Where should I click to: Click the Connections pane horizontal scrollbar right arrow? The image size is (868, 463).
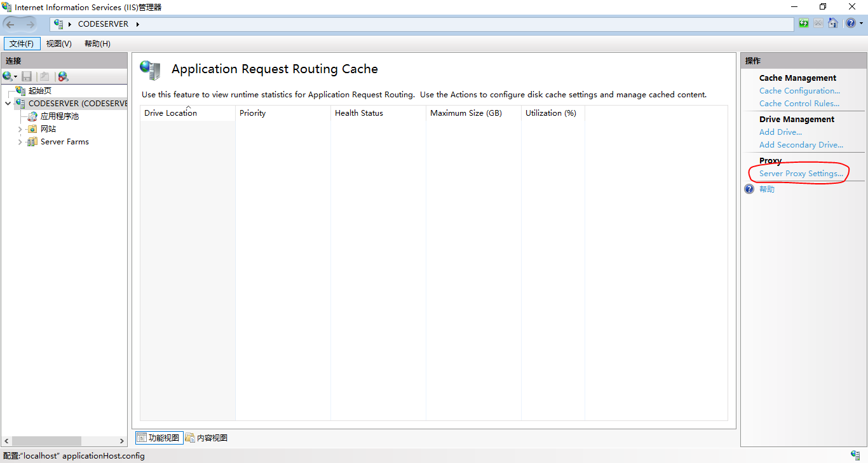122,441
